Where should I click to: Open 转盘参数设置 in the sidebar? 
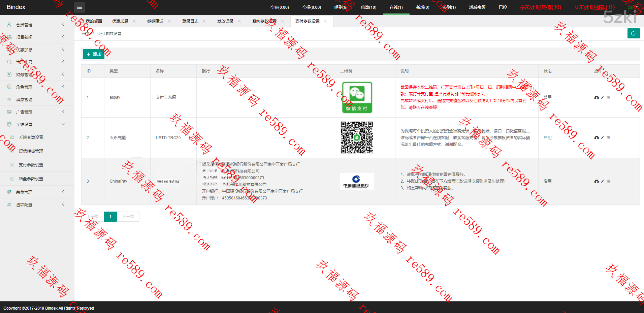[31, 179]
